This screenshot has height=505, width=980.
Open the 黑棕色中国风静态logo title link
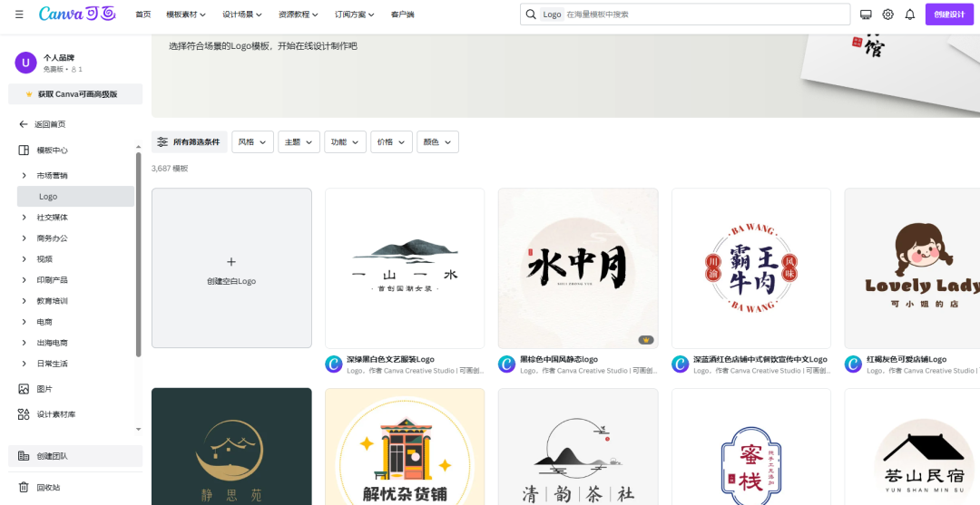(x=559, y=360)
